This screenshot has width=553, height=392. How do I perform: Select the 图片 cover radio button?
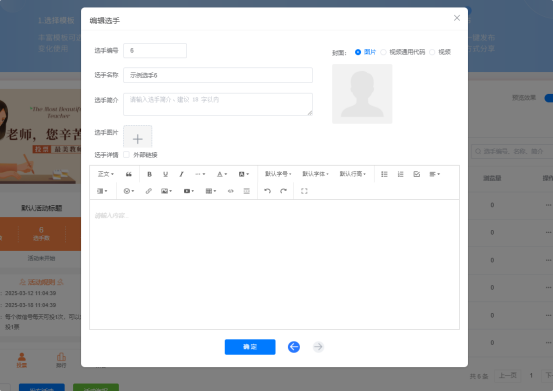pyautogui.click(x=358, y=52)
